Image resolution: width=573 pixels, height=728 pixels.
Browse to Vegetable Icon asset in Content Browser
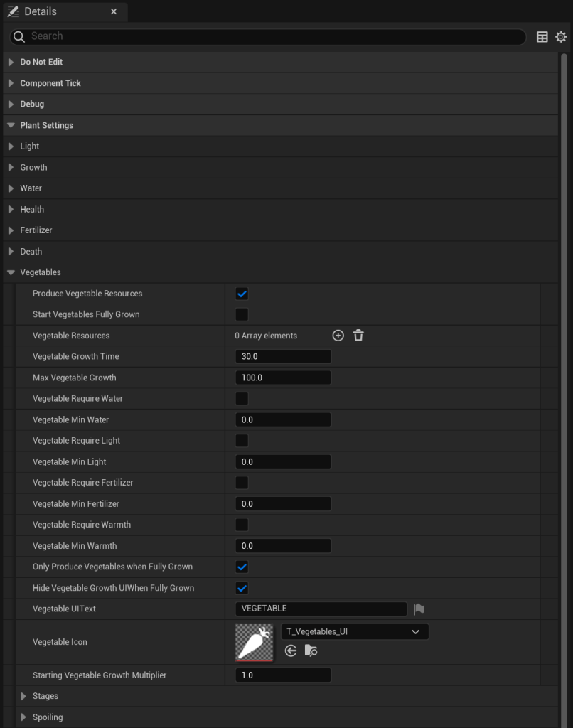pyautogui.click(x=311, y=651)
